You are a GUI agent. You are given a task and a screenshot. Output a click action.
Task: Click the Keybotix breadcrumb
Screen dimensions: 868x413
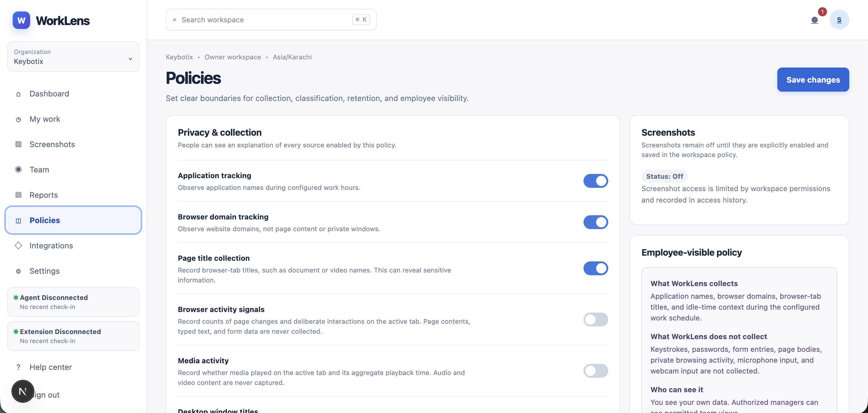(x=179, y=57)
